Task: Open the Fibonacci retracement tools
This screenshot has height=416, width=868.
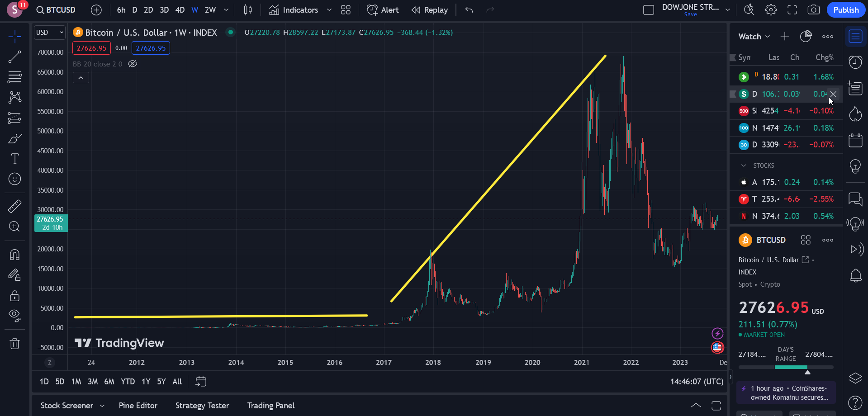Action: (14, 77)
